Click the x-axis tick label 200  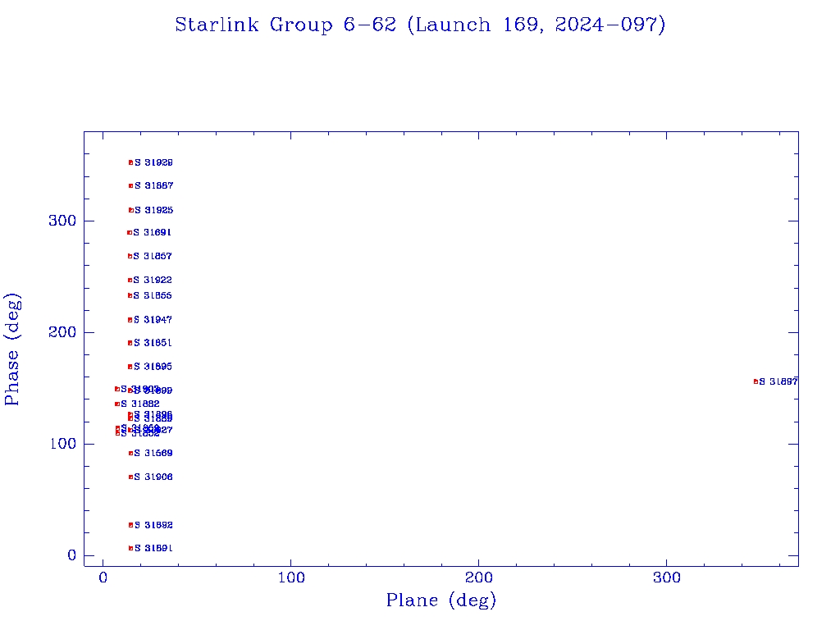478,577
